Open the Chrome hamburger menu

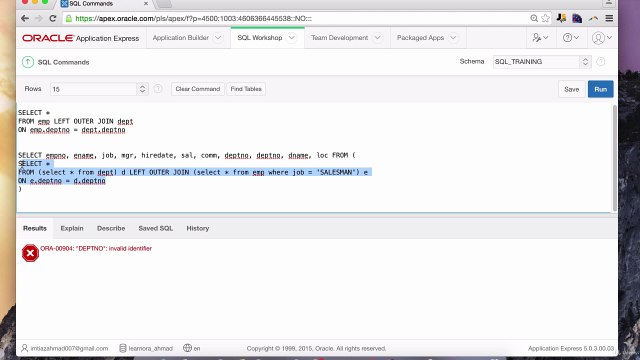click(609, 18)
